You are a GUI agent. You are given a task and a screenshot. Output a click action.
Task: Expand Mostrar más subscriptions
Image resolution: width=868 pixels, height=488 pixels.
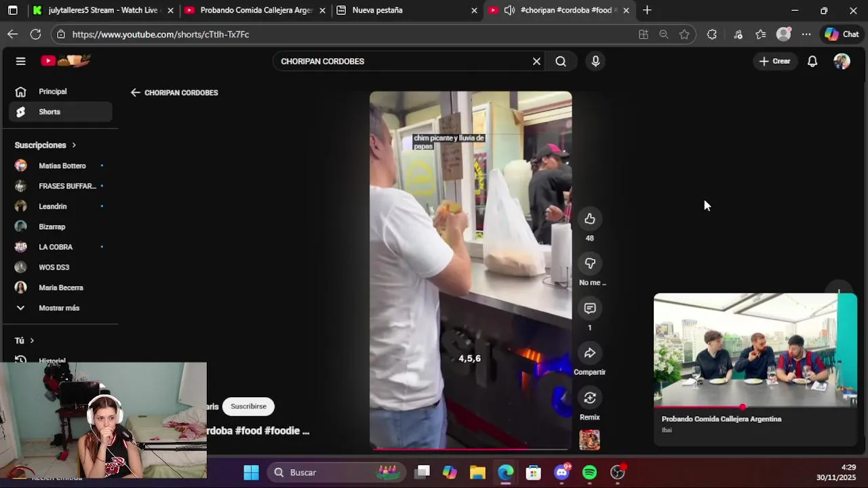[60, 308]
